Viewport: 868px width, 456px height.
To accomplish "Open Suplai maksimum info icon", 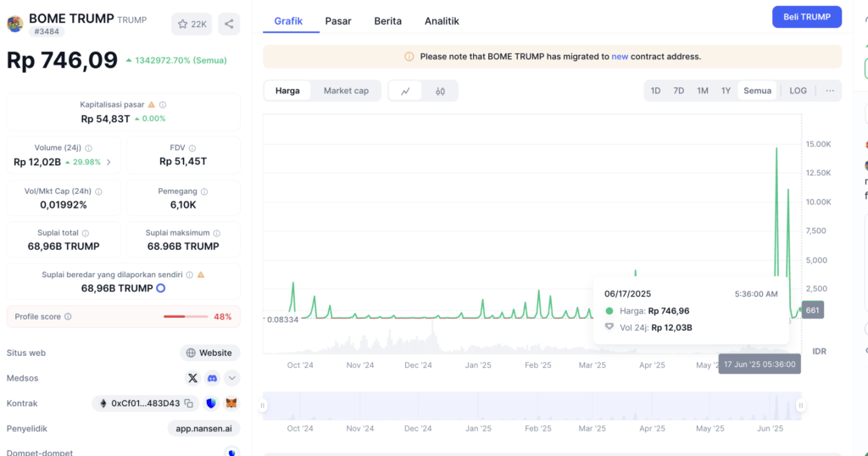I will 217,233.
